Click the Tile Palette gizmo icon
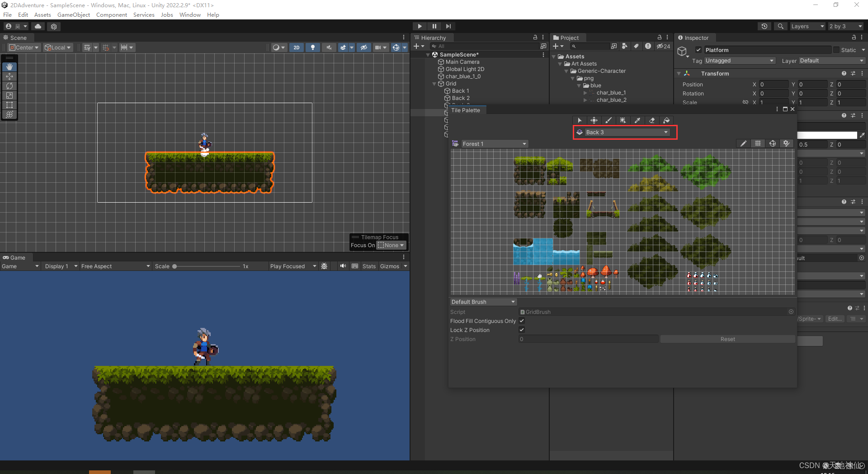The height and width of the screenshot is (474, 868). point(773,144)
